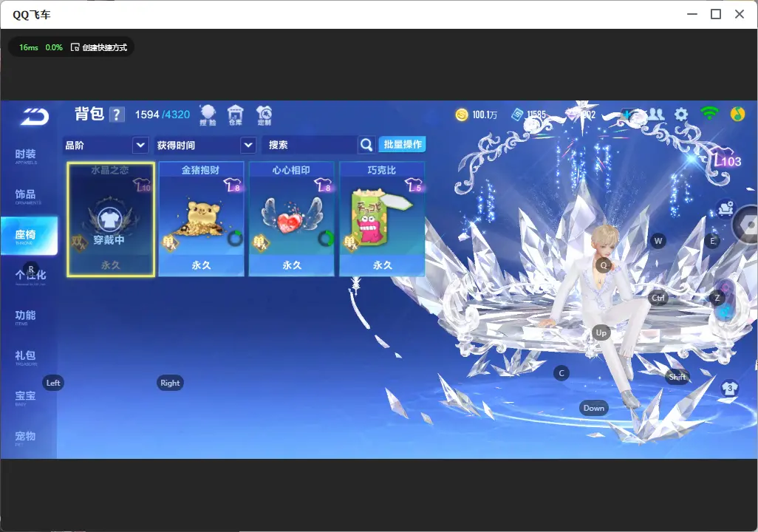Click the 单人 badge on the 金猪抱财 card
The image size is (758, 532).
[x=170, y=242]
